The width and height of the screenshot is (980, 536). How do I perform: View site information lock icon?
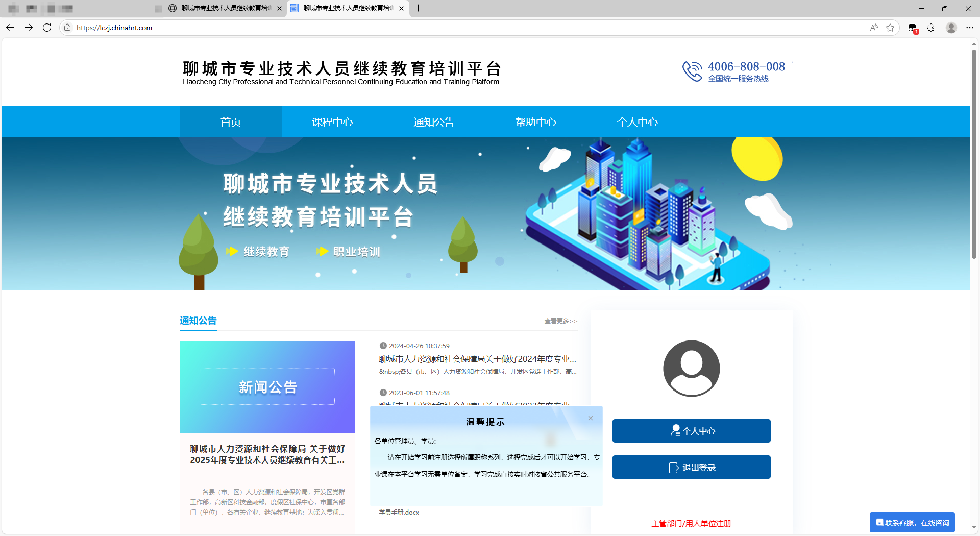click(x=67, y=28)
